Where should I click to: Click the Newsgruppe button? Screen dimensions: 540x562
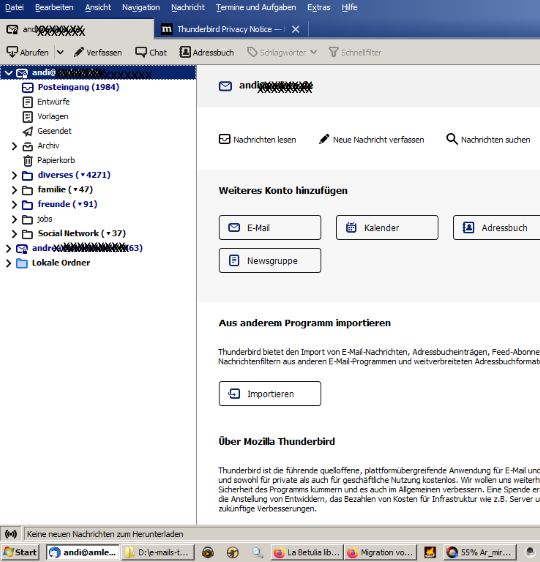click(x=270, y=261)
